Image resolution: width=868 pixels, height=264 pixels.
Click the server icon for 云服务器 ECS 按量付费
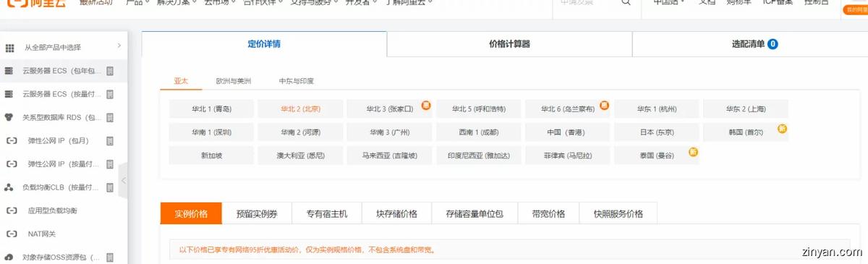click(9, 94)
